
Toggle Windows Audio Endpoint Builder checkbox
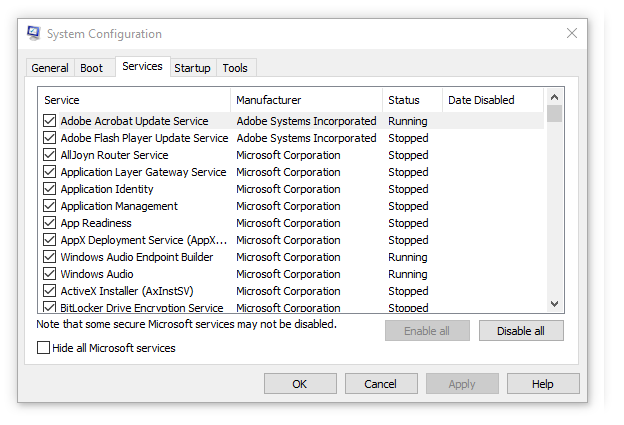pos(49,257)
